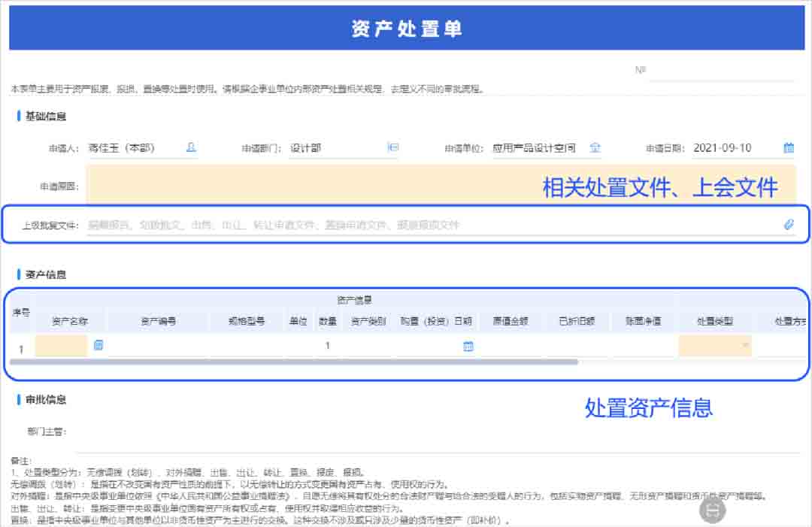Click the 资产信息 section heading

click(x=46, y=274)
